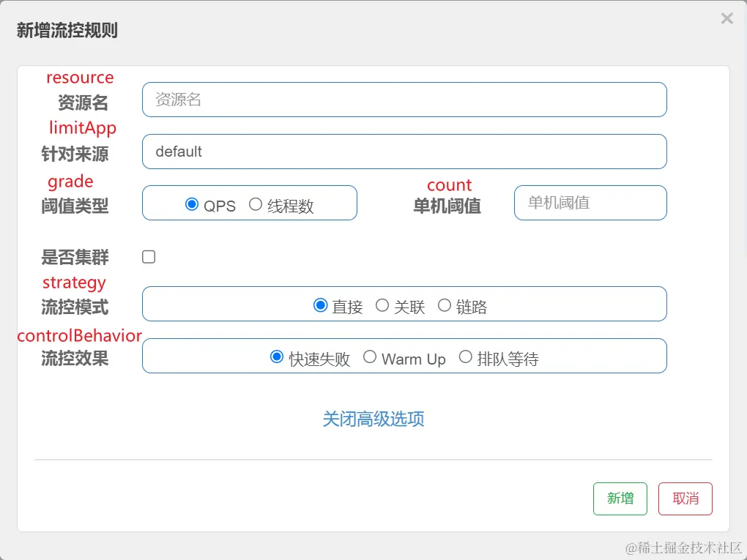The width and height of the screenshot is (747, 560).
Task: Click the 流控模式 label
Action: pyautogui.click(x=75, y=307)
